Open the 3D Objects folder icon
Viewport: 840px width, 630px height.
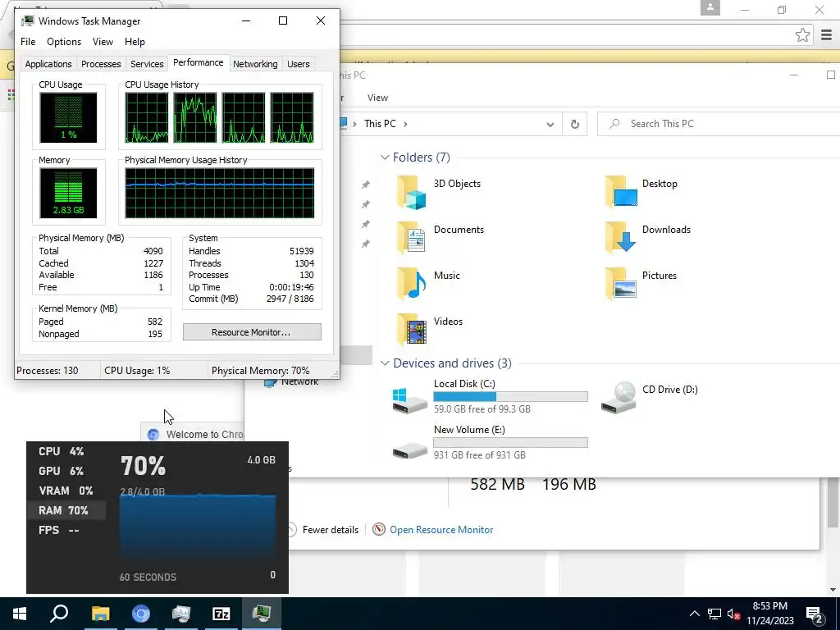[412, 192]
